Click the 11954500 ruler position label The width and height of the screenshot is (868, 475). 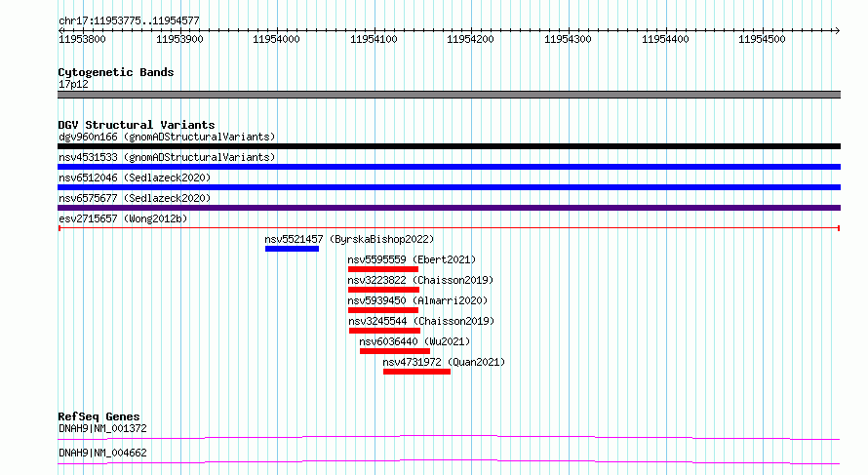click(763, 39)
